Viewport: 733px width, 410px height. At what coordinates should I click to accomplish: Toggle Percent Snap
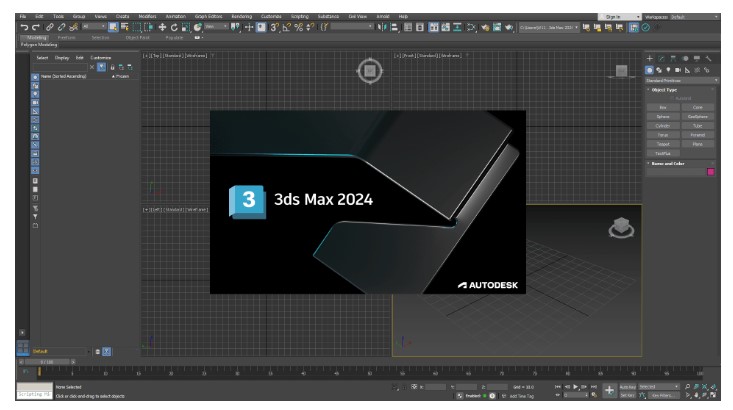[x=298, y=28]
